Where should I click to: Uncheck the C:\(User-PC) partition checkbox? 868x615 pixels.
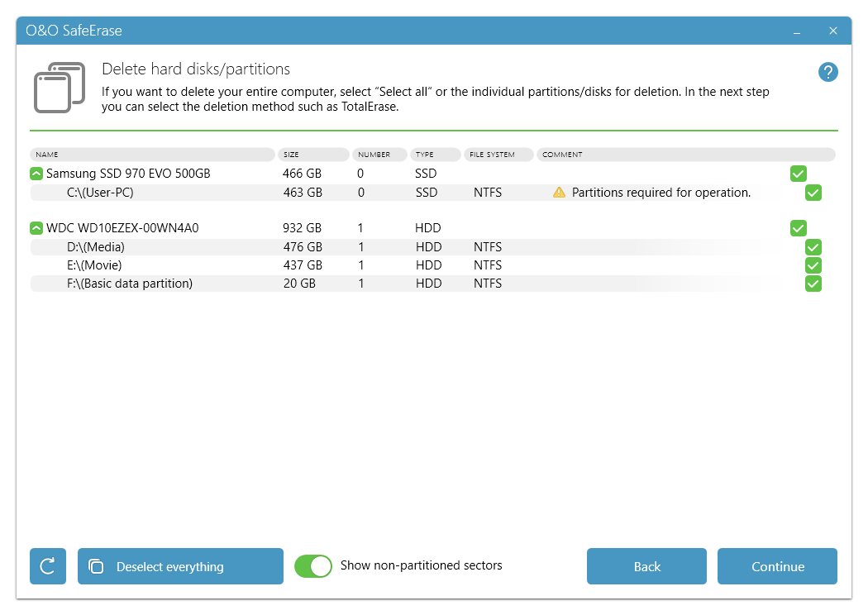point(813,193)
